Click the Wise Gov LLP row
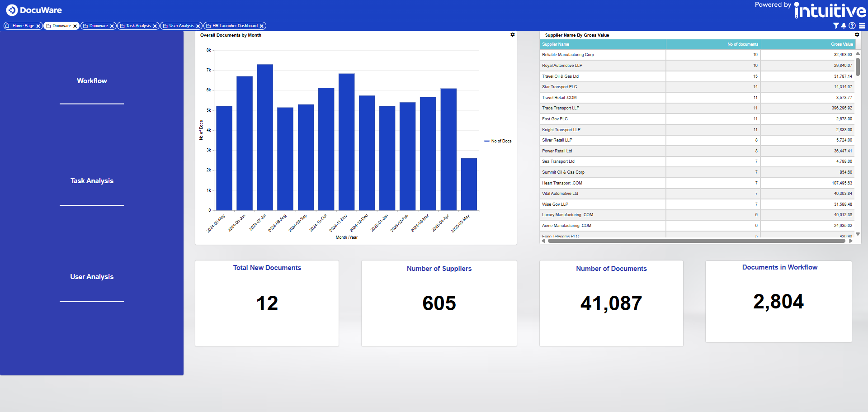This screenshot has height=412, width=868. tap(697, 204)
